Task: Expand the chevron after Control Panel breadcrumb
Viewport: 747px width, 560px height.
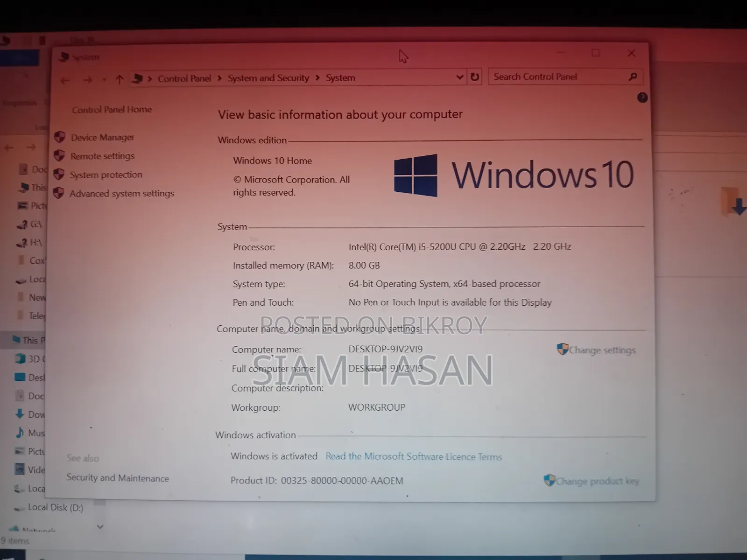Action: coord(219,78)
